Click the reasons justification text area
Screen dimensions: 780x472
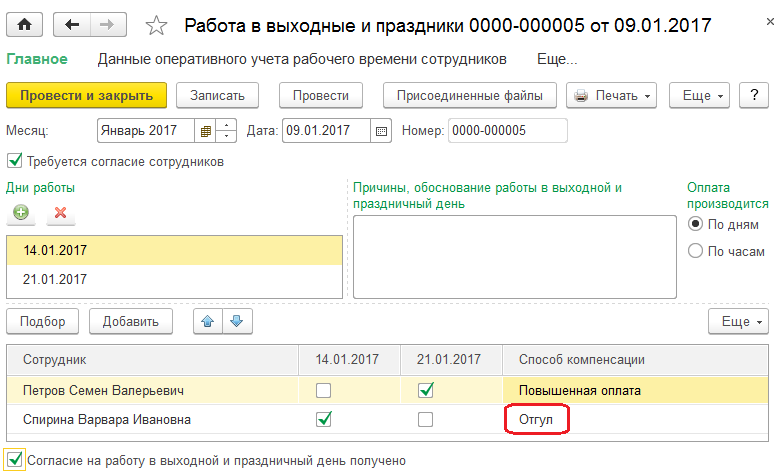pos(515,257)
